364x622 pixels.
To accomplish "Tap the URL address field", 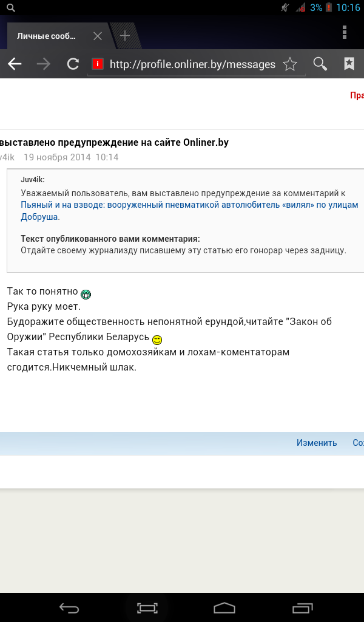I will [192, 64].
